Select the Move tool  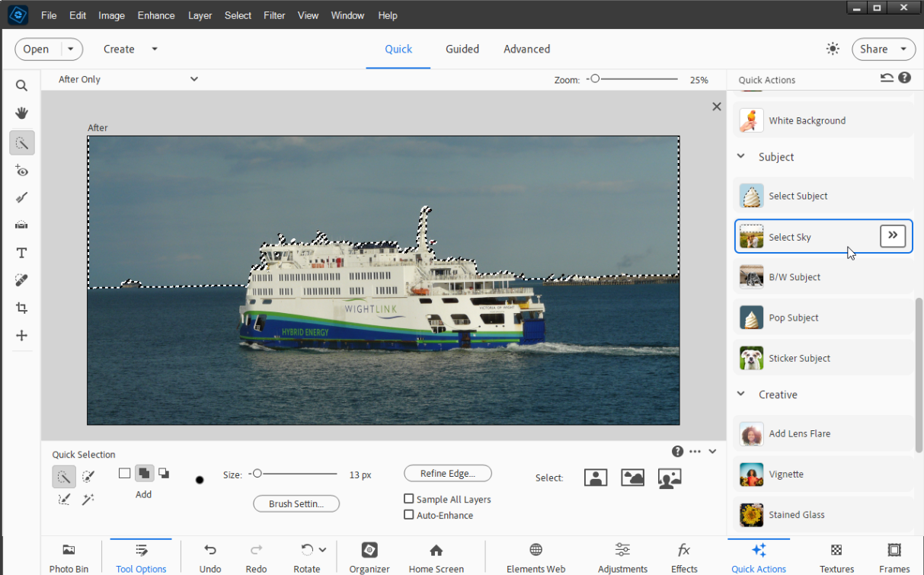pyautogui.click(x=21, y=335)
